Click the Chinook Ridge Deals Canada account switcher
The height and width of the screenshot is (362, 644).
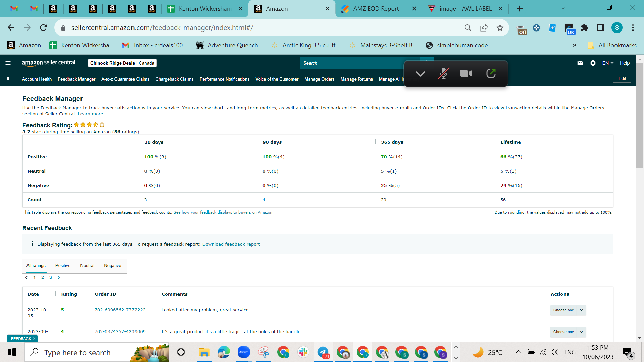coord(122,63)
